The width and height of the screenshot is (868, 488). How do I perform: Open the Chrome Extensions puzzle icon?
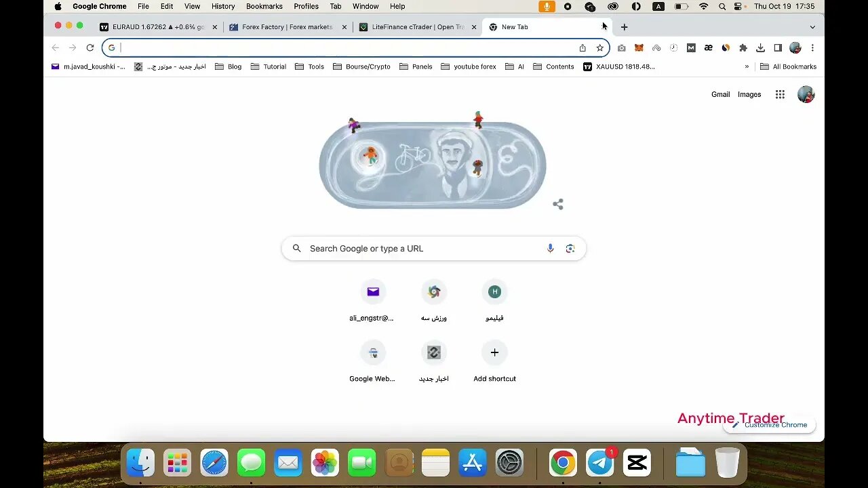click(x=743, y=48)
